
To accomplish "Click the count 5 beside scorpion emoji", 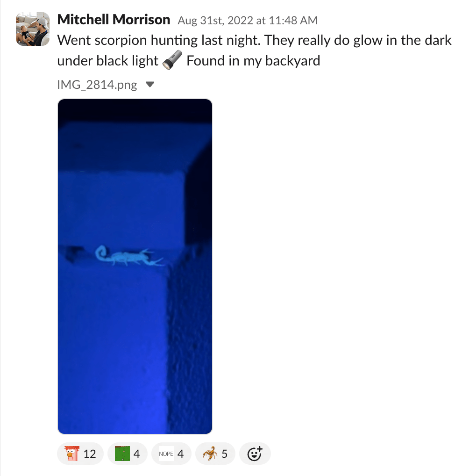I will [x=225, y=454].
